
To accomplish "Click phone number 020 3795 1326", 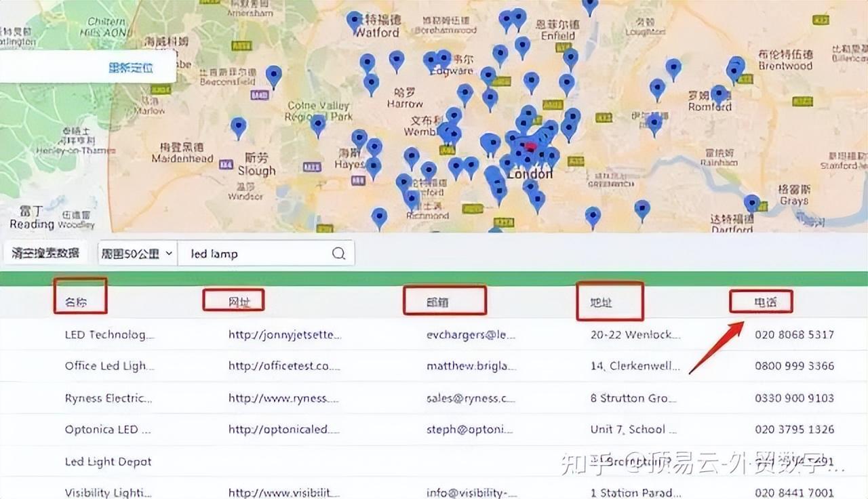I will point(795,429).
